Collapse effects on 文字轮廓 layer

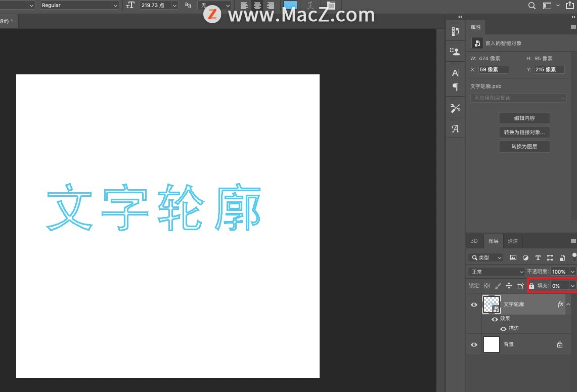[568, 304]
